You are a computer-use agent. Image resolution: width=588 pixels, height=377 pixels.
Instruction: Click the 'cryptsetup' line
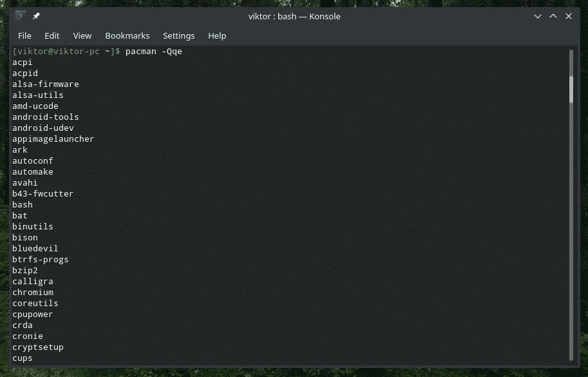(37, 347)
